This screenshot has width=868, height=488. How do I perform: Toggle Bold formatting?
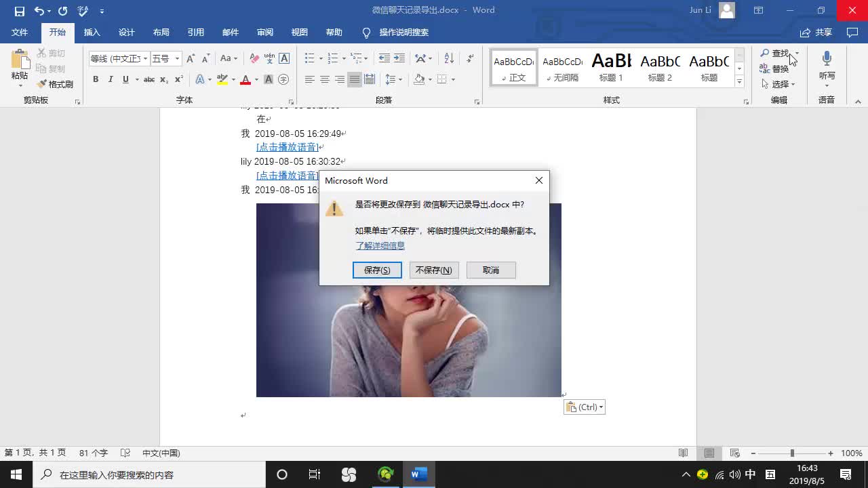[96, 79]
